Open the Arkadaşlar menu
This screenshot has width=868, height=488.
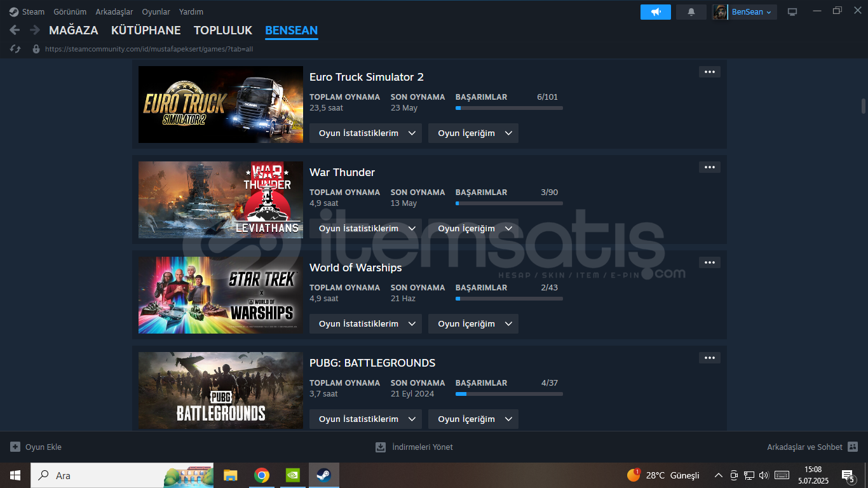pyautogui.click(x=114, y=12)
